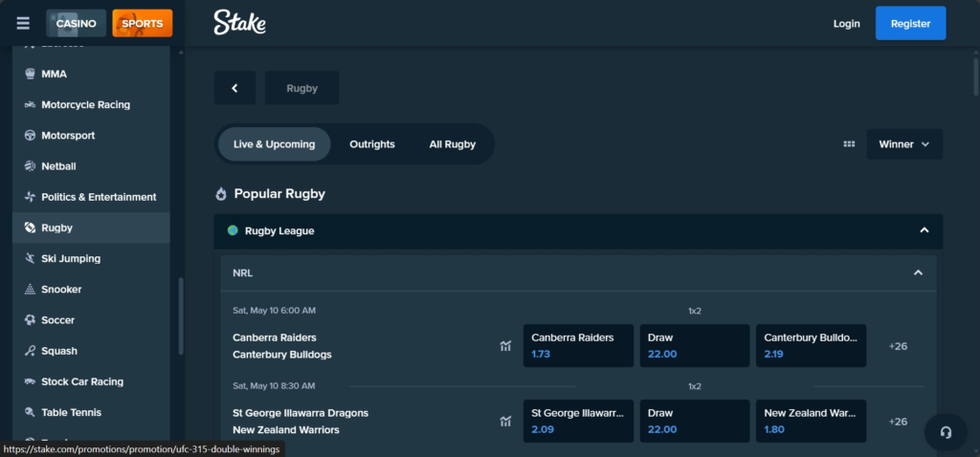
Task: Go back using the chevron button
Action: point(235,88)
